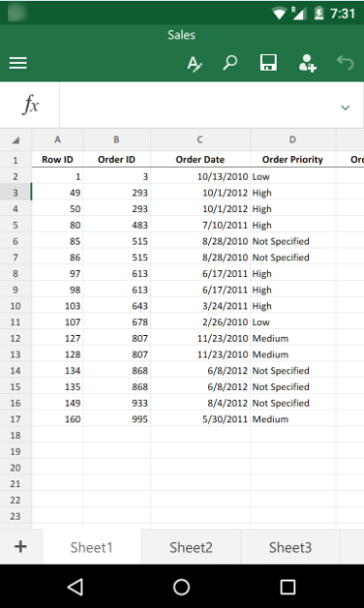Tap the Sales document title
Image resolution: width=364 pixels, height=608 pixels.
(182, 35)
